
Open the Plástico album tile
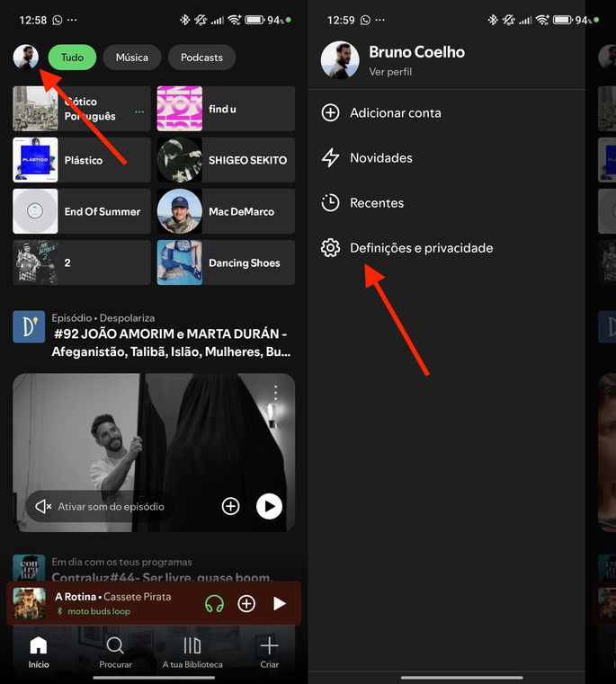[82, 160]
